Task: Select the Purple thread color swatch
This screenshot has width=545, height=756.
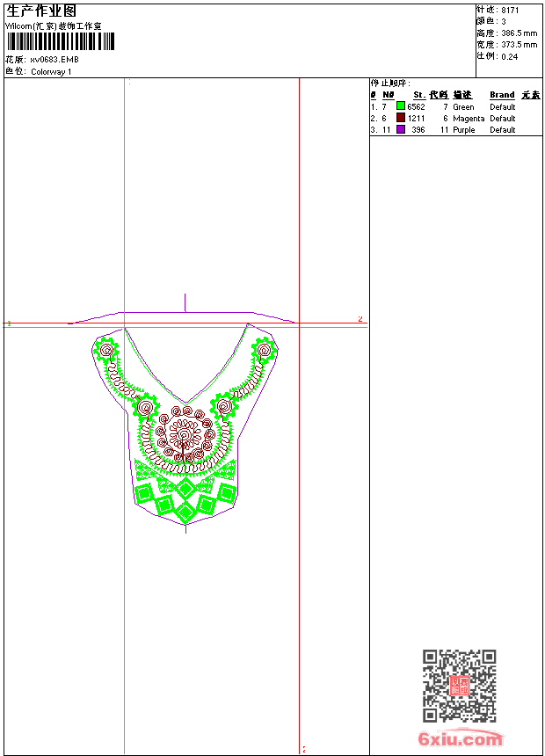Action: (400, 129)
